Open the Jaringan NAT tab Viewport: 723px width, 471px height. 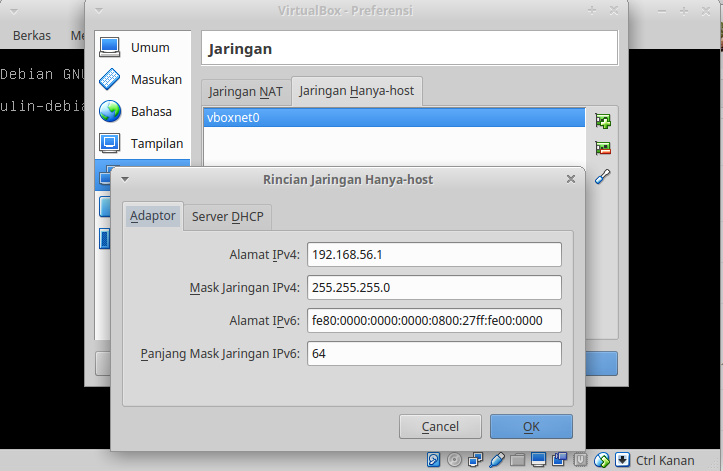coord(245,92)
